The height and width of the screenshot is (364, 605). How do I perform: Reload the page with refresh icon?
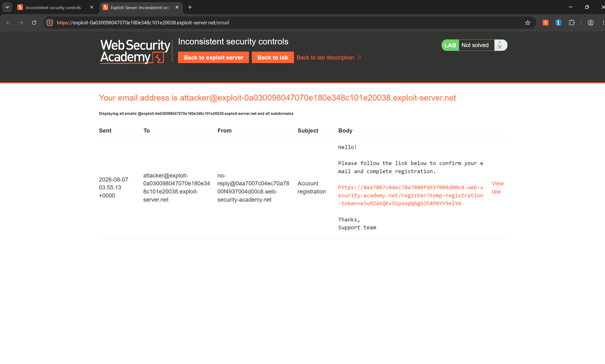point(34,22)
